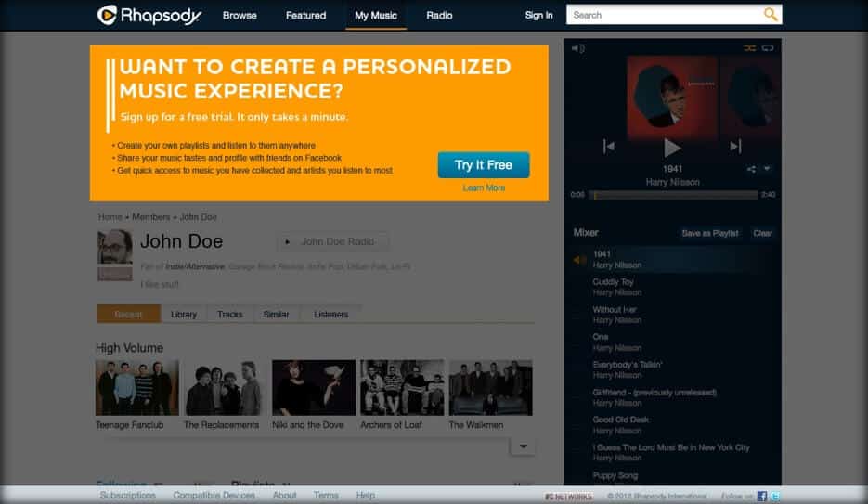Click the search magnifier icon
This screenshot has height=504, width=868.
point(770,14)
